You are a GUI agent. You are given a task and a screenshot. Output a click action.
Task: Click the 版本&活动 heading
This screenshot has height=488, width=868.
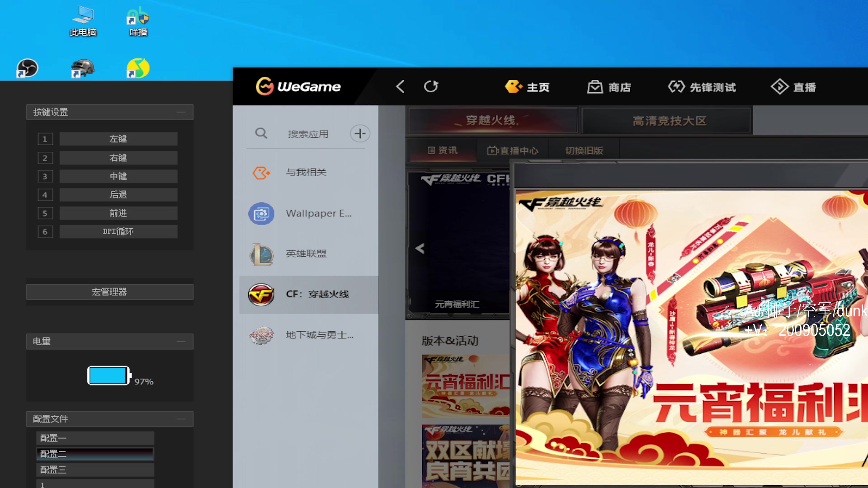(450, 341)
